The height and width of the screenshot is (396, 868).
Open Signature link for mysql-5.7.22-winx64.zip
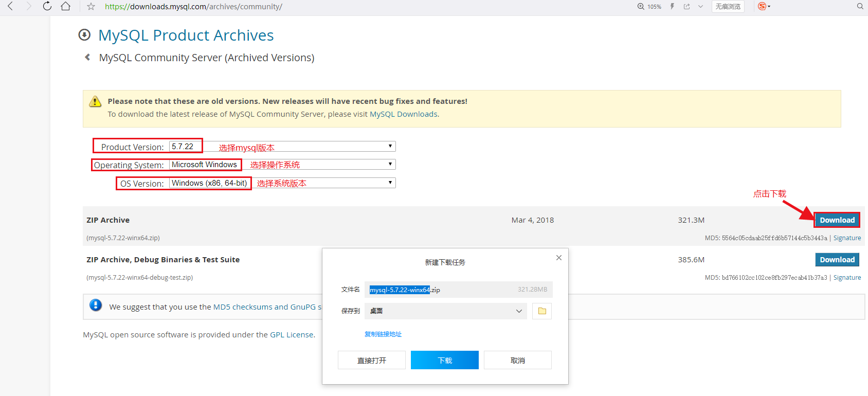pyautogui.click(x=847, y=238)
